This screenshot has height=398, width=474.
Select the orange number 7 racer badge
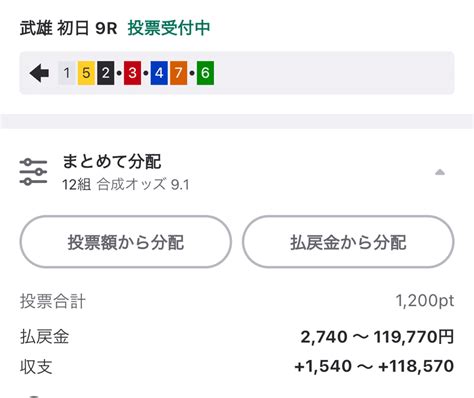(179, 73)
